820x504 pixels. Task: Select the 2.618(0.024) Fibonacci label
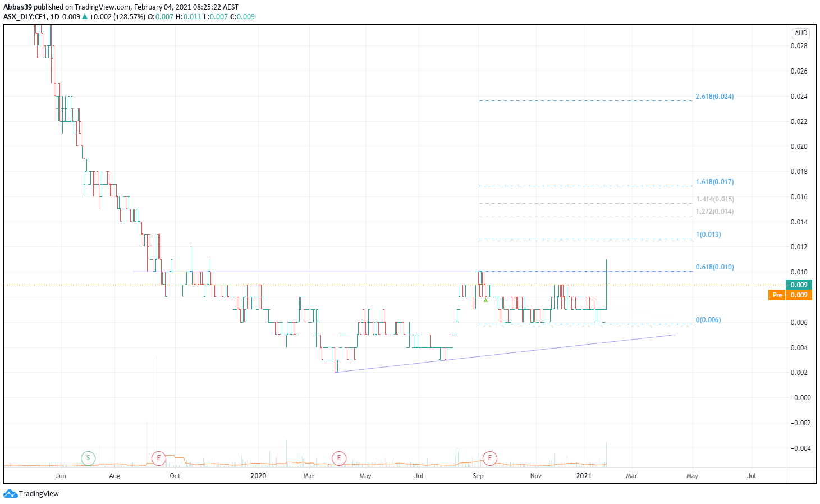714,97
